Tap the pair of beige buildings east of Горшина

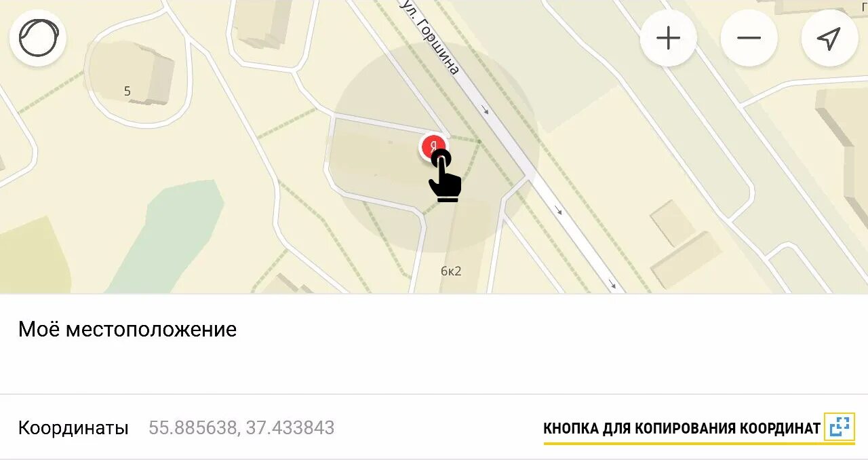click(x=684, y=244)
